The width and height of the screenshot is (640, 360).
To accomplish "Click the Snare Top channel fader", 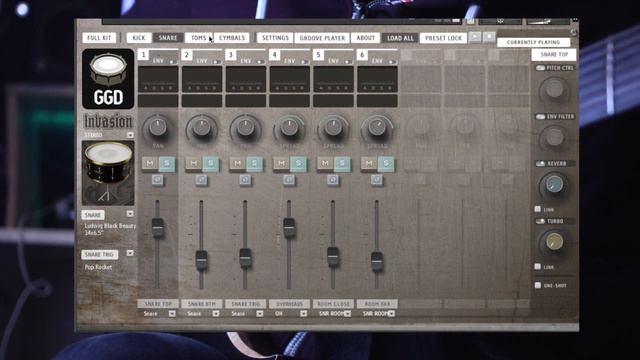I will [x=158, y=227].
